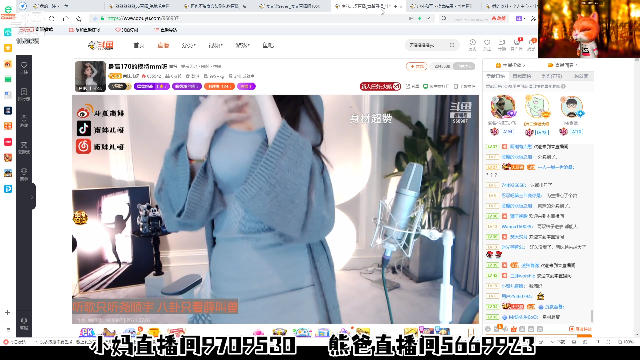The image size is (640, 360).
Task: Click the streamer avatar thumbnail beside the title
Action: (x=90, y=76)
